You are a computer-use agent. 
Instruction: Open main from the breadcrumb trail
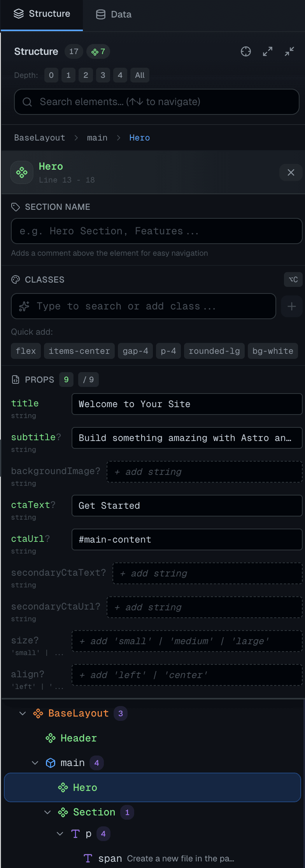coord(97,137)
